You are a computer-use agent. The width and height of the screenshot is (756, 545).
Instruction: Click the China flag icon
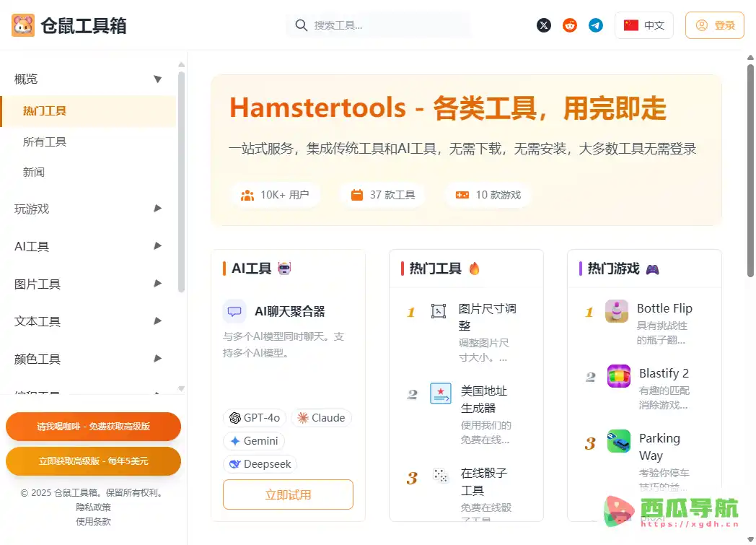630,25
